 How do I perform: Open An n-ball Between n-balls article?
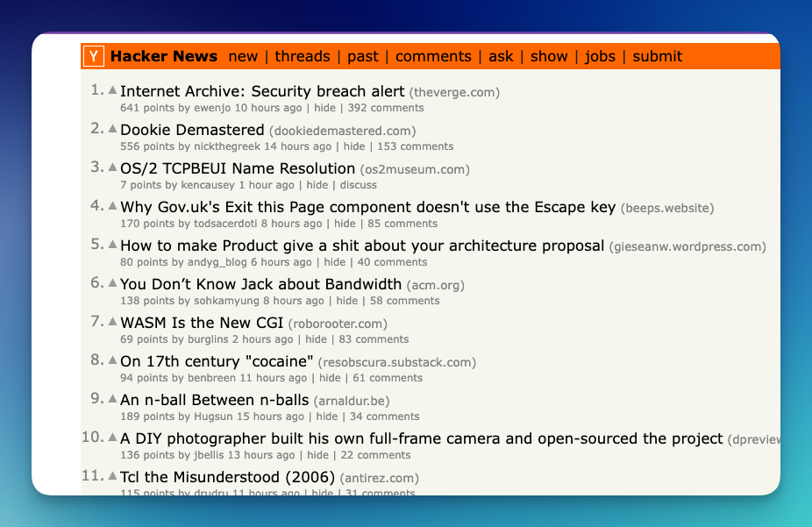coord(214,400)
